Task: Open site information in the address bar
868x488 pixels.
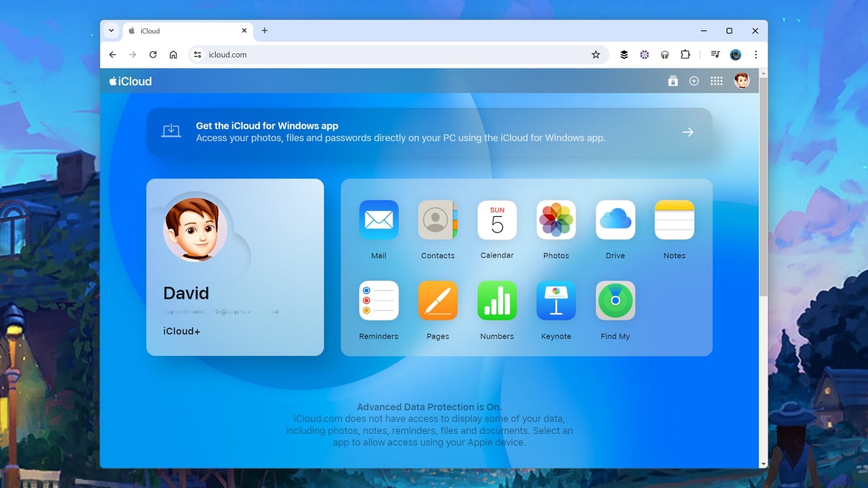Action: (197, 55)
